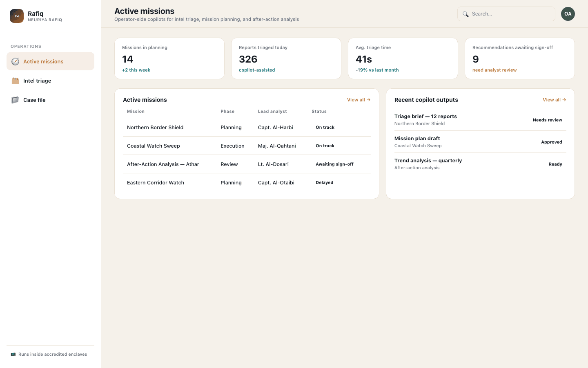Click the Delayed status badge
Viewport: 588px width, 368px height.
pos(325,182)
